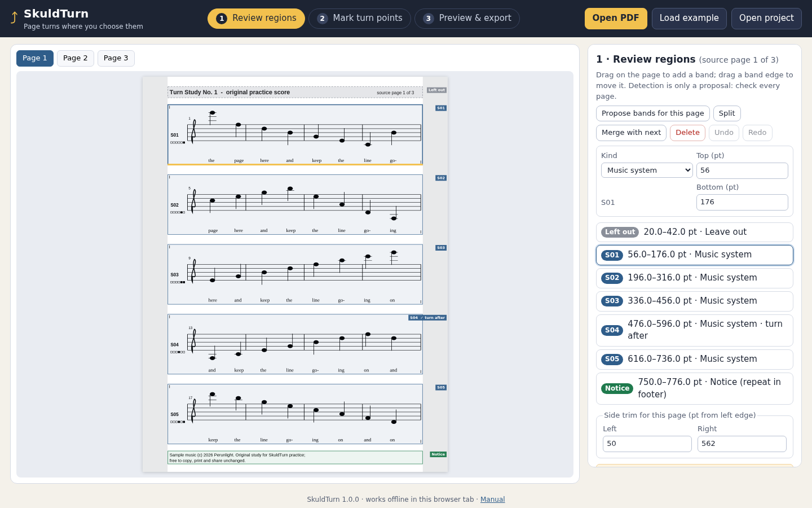Open the Manual link in footer

tap(492, 500)
